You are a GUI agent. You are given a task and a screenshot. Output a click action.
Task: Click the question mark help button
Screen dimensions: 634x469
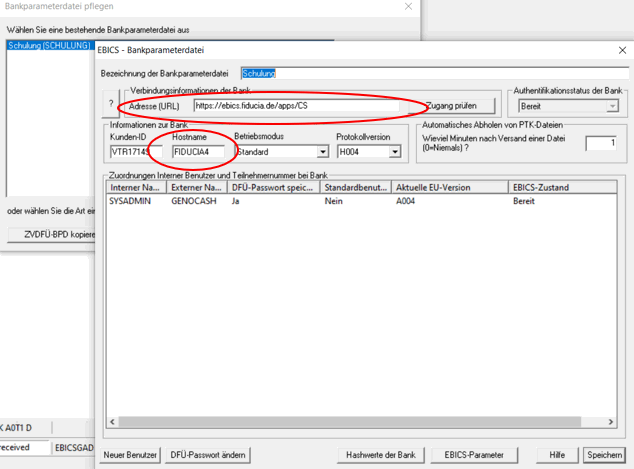(x=111, y=104)
